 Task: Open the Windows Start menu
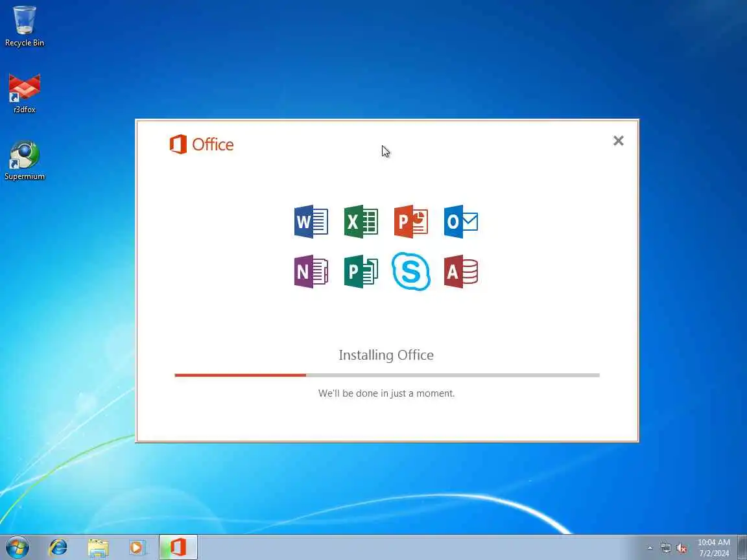[x=18, y=548]
